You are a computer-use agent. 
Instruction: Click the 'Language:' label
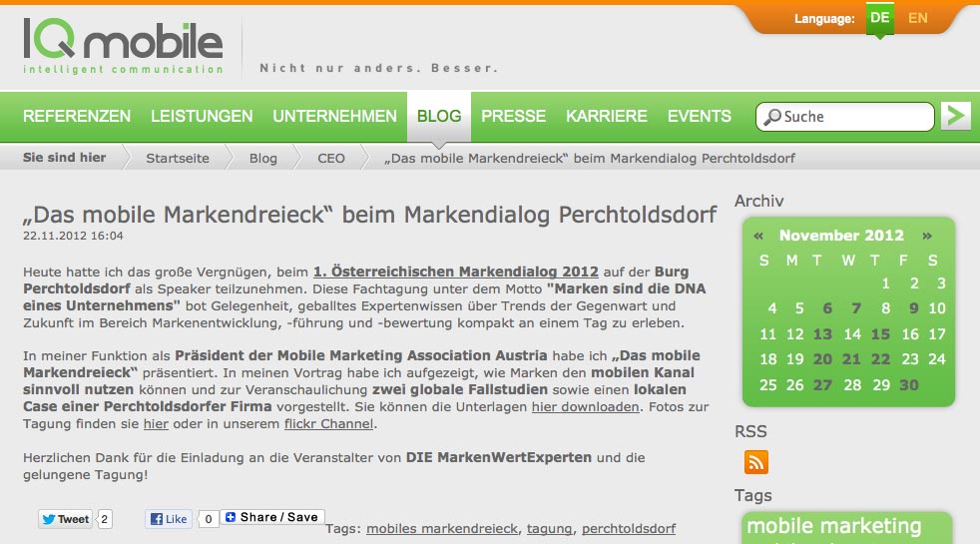(x=824, y=19)
